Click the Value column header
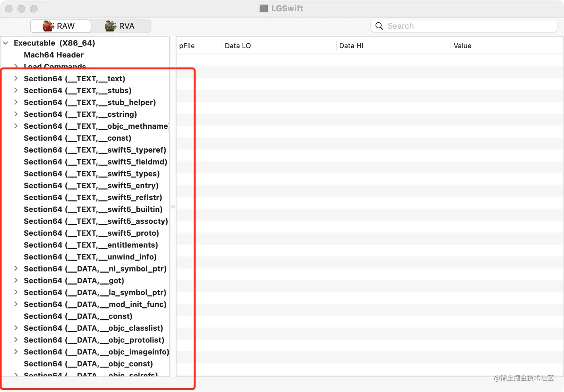The image size is (564, 392). click(x=507, y=46)
